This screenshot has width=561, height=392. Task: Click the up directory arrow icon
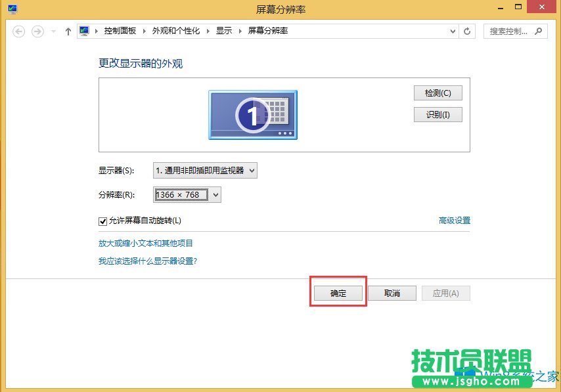68,30
